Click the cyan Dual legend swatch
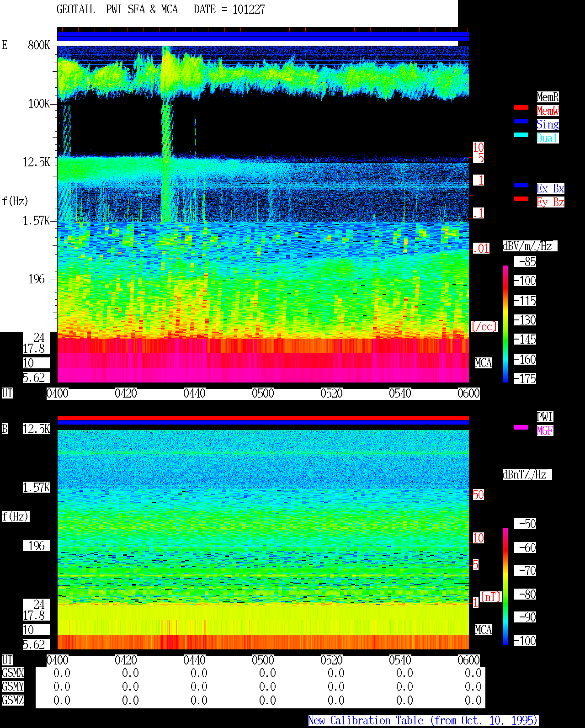Image resolution: width=585 pixels, height=728 pixels. [521, 135]
